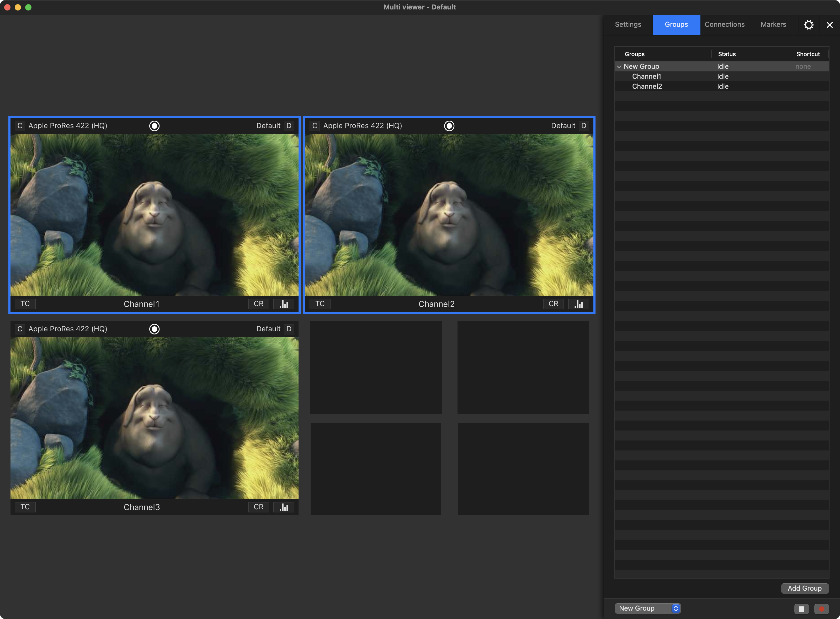Viewport: 840px width, 619px height.
Task: Select the Channel3 video preview
Action: (154, 418)
